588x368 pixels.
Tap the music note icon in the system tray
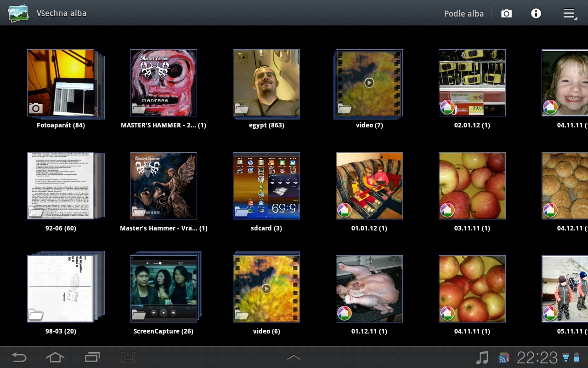481,357
